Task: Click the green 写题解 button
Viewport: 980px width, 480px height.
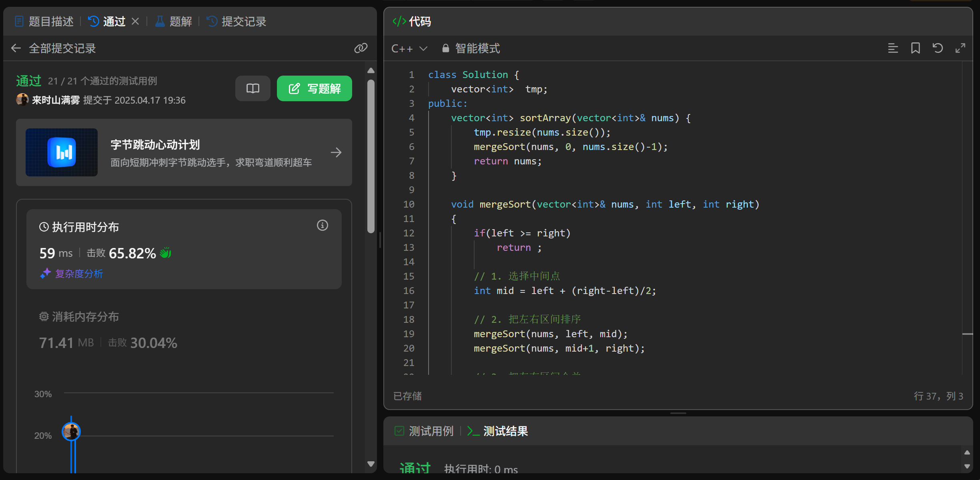Action: click(314, 88)
